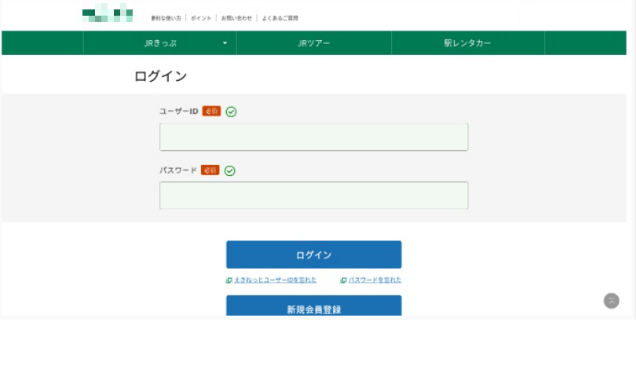636x370 pixels.
Task: Click the パスワード input field
Action: [314, 196]
